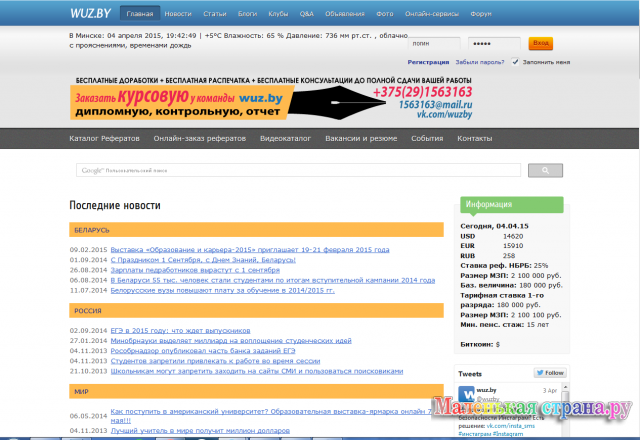Toggle the 'Запомнить меня' checkbox
The width and height of the screenshot is (640, 440).
coord(515,62)
